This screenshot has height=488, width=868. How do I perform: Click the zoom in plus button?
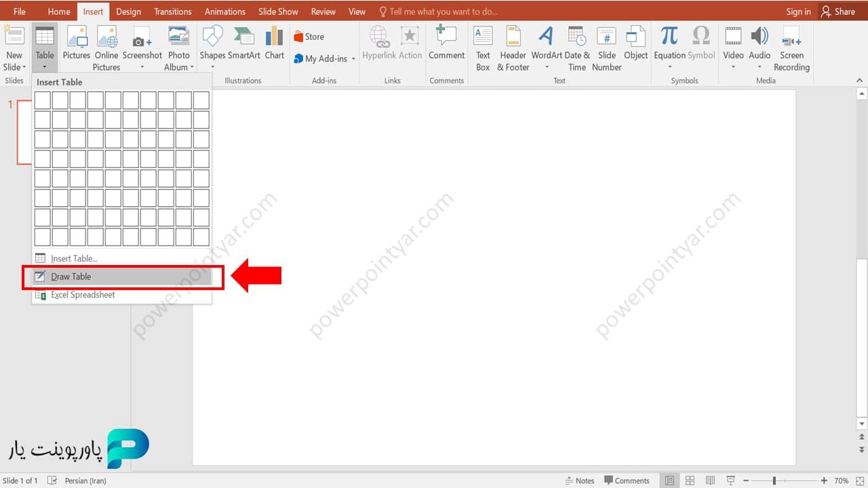click(x=824, y=481)
